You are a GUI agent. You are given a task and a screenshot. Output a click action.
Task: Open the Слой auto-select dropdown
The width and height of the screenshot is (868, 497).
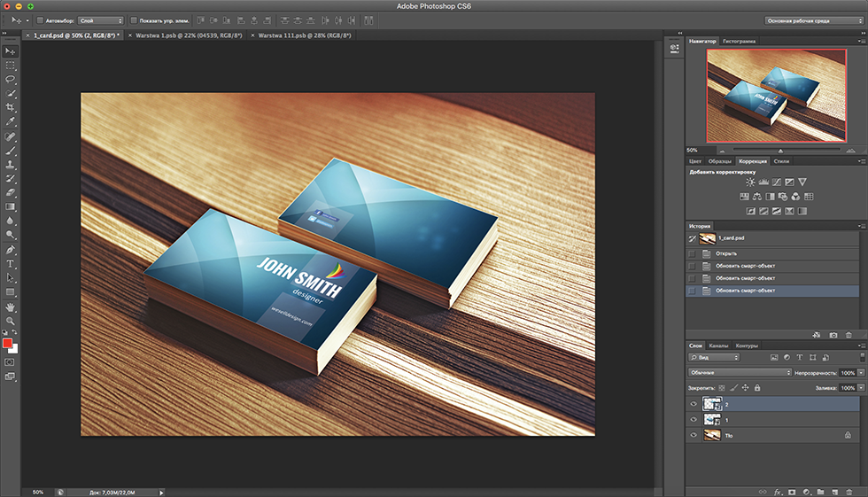[x=100, y=20]
